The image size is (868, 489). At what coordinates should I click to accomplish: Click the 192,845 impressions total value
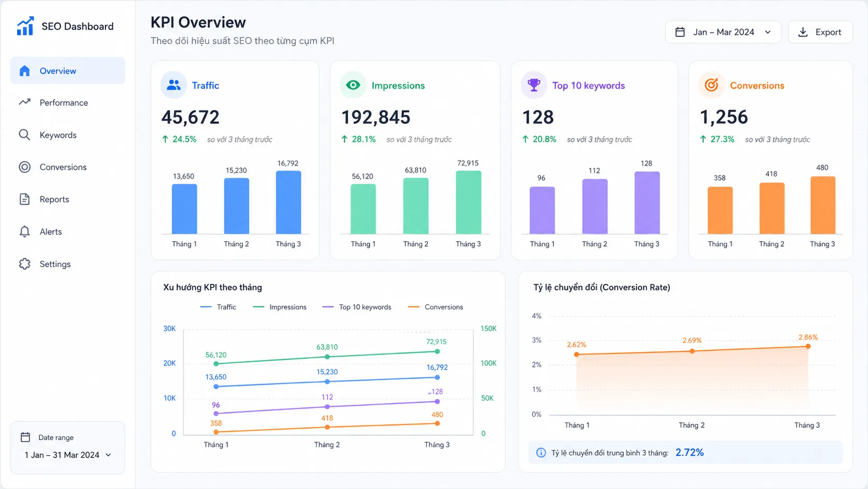click(x=376, y=117)
